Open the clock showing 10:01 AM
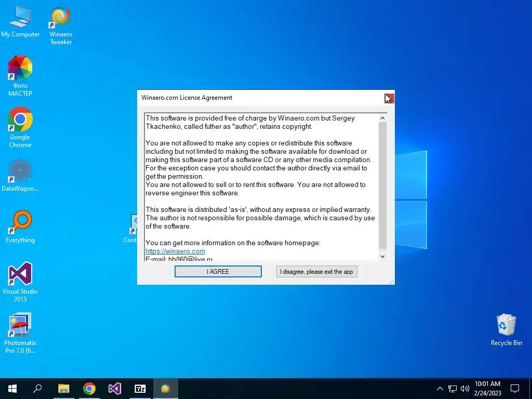Viewport: 532px width, 399px height. [487, 389]
